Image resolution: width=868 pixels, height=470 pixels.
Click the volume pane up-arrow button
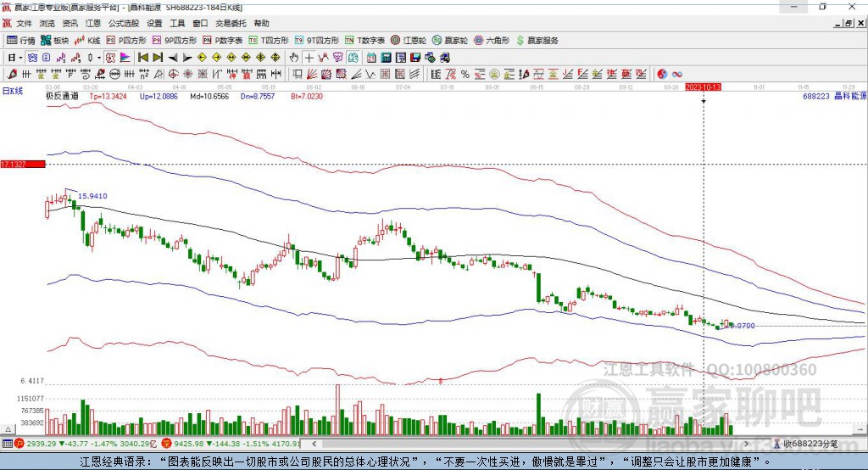(8, 429)
